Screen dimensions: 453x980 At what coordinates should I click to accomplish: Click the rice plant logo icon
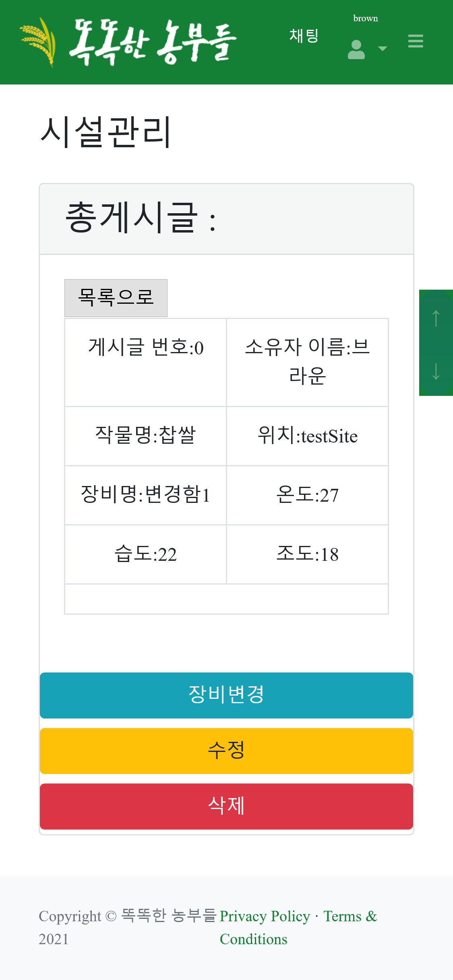[39, 42]
